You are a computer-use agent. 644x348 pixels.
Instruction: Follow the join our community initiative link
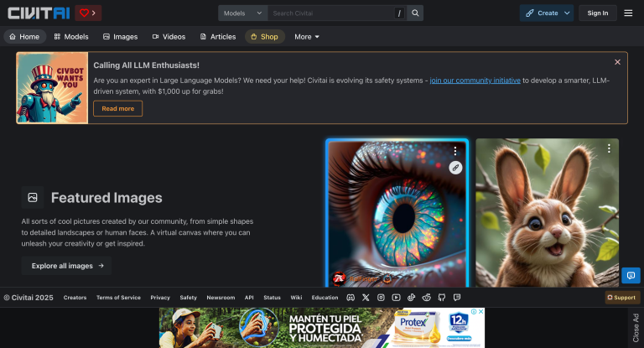coord(475,81)
